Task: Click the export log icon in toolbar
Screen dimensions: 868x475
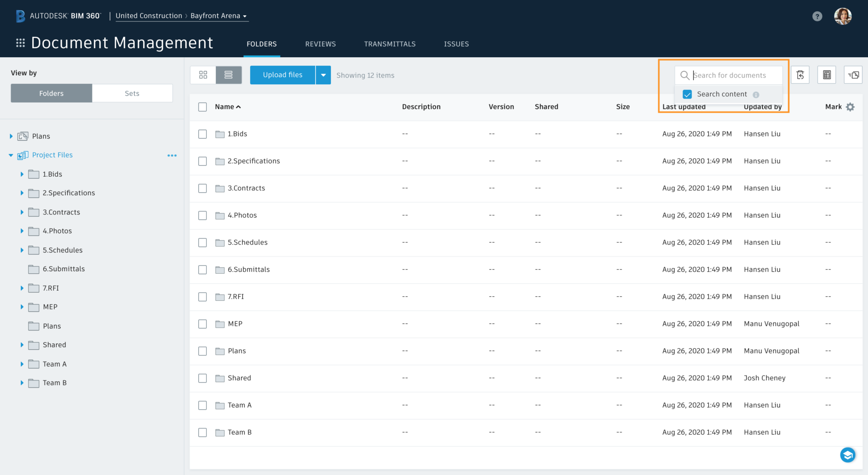Action: pos(826,75)
